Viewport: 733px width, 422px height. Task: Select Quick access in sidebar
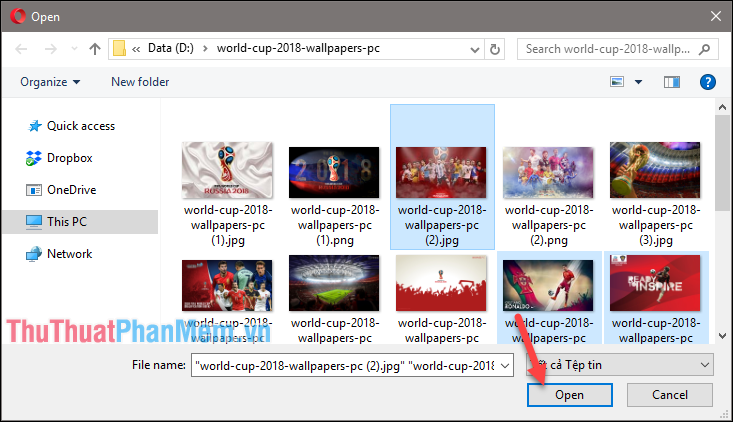[x=81, y=126]
